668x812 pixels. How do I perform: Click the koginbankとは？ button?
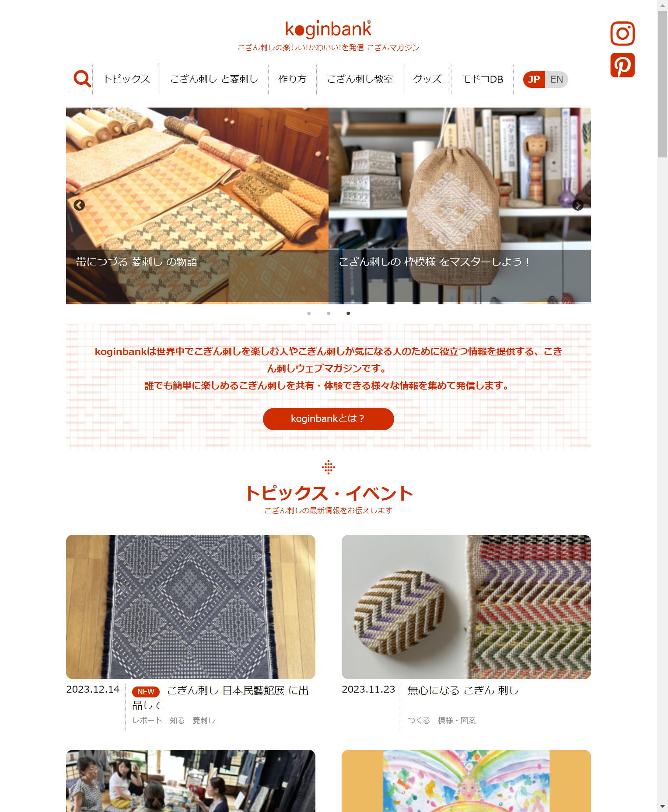329,419
